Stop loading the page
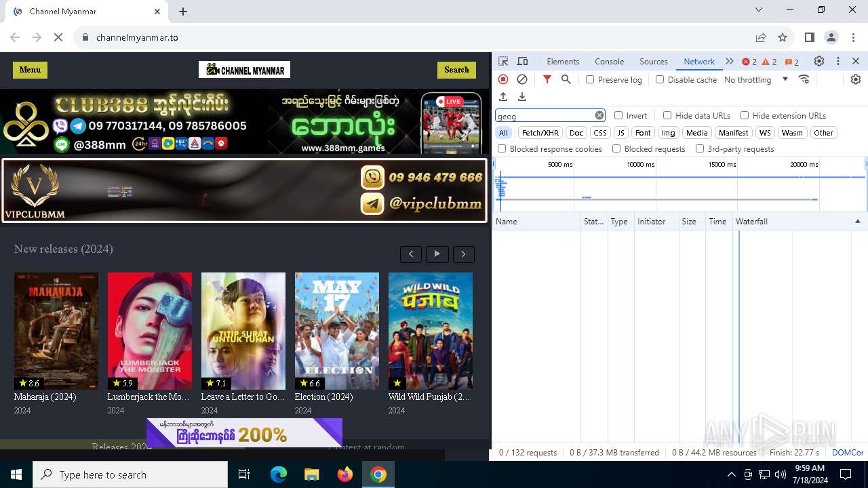 click(58, 37)
